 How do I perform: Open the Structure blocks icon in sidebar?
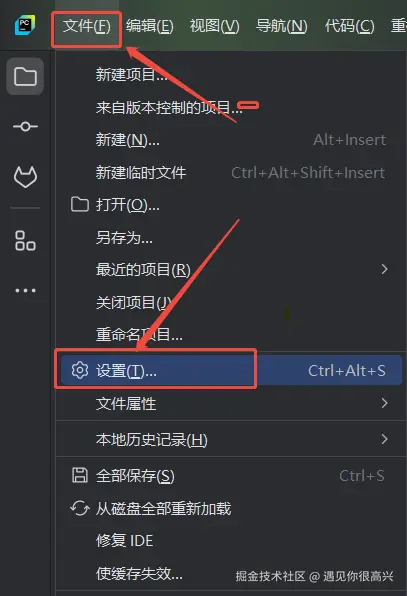tap(25, 240)
